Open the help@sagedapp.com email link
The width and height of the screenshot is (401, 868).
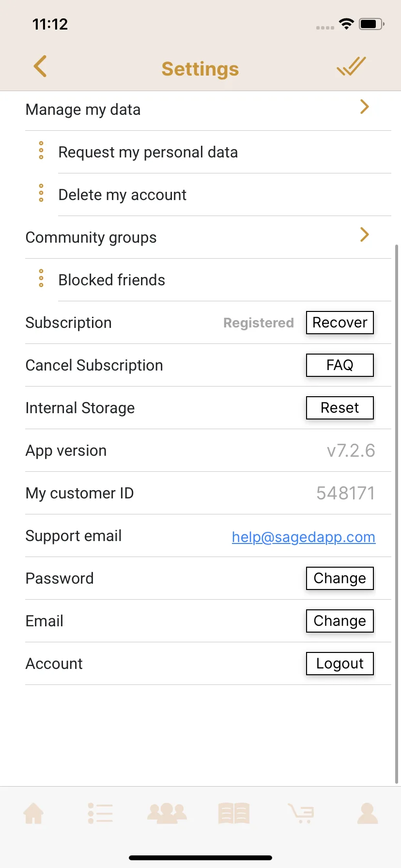tap(304, 537)
